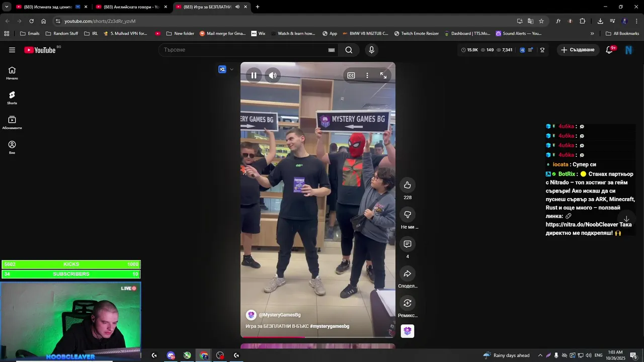Open Windows notification center
The height and width of the screenshot is (362, 644).
coord(633,355)
